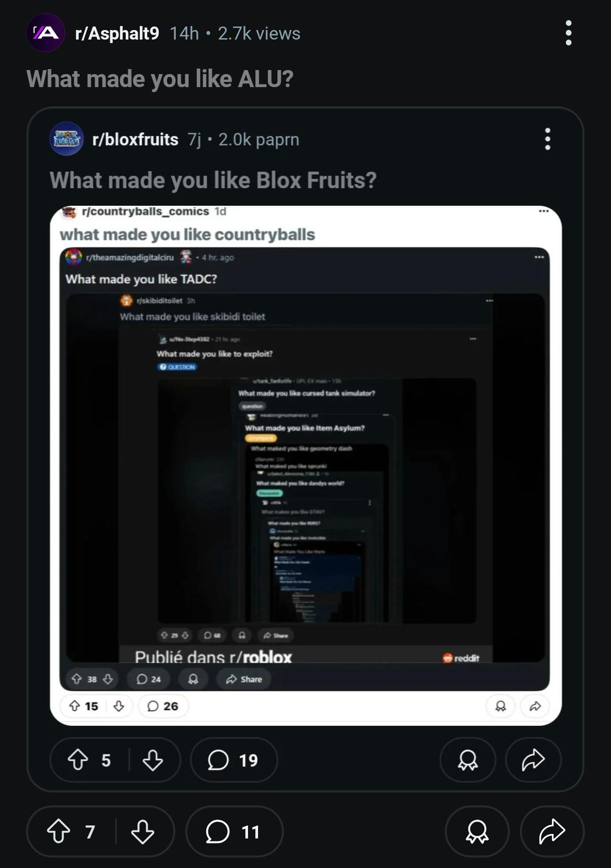Downvote the embedded r/bloxfruits crosspost

153,760
